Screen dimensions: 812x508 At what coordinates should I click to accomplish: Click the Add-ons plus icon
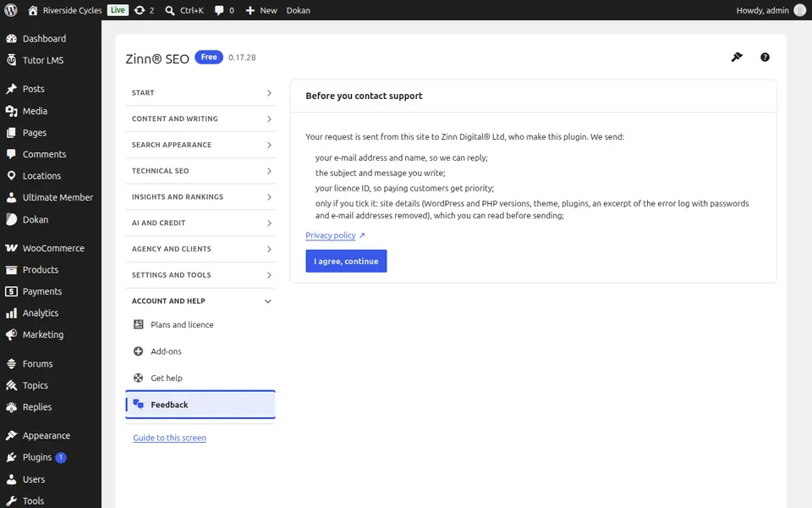(138, 351)
